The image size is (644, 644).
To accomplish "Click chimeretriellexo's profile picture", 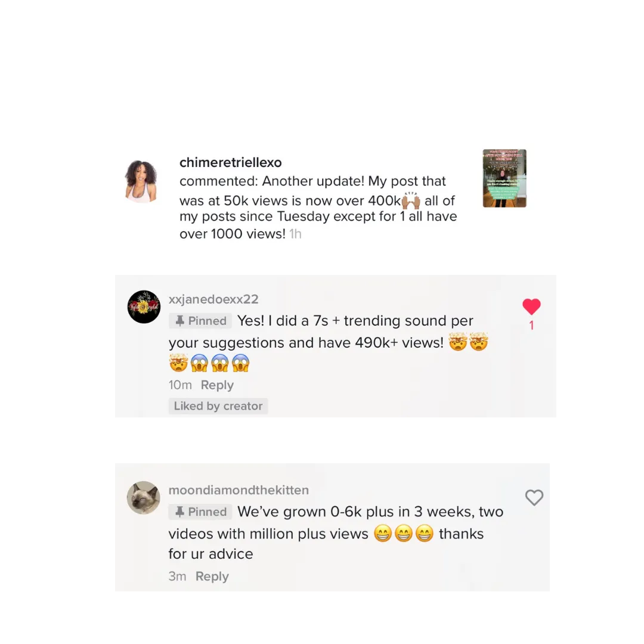I will click(x=141, y=181).
